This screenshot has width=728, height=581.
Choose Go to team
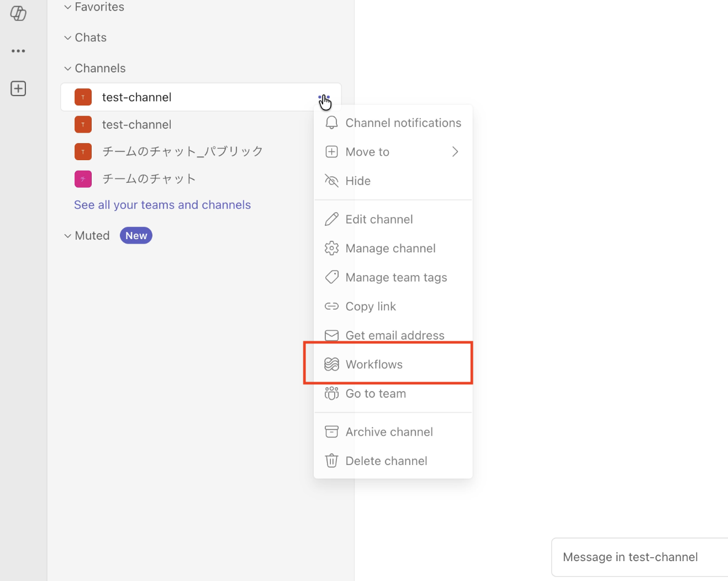pyautogui.click(x=393, y=393)
